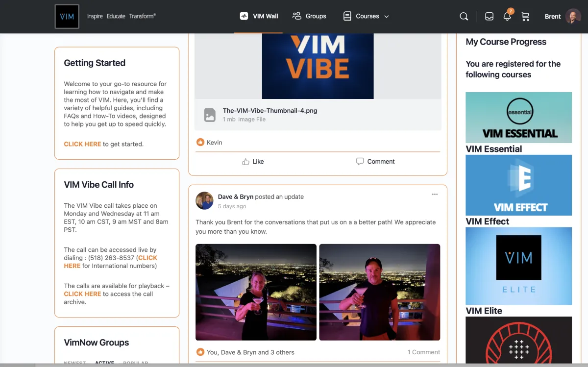Open photo of man holding martini
Image resolution: width=588 pixels, height=367 pixels.
click(380, 292)
